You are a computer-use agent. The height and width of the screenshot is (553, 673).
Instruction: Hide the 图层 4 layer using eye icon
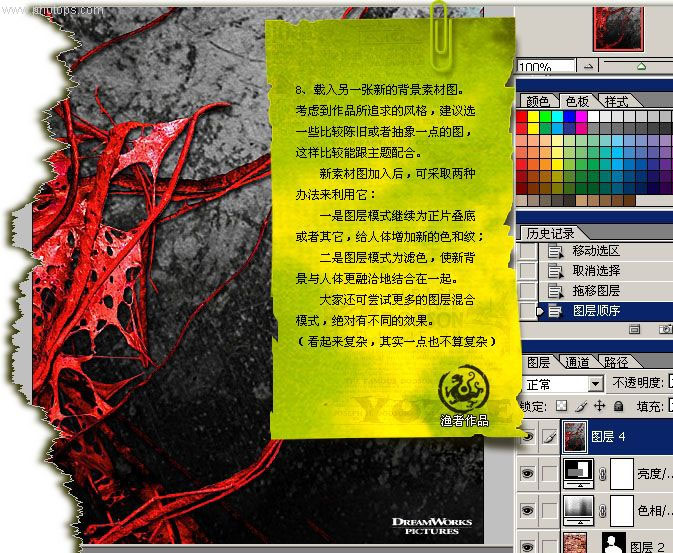pos(528,436)
